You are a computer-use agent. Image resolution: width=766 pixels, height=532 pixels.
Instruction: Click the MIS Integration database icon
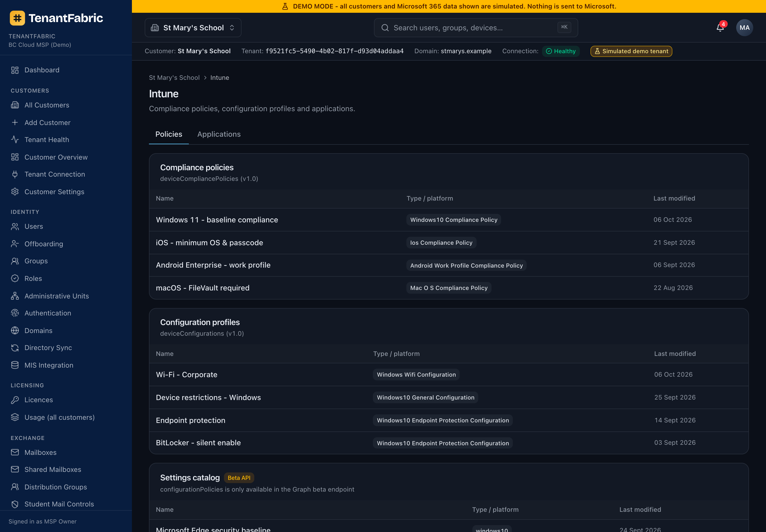15,365
